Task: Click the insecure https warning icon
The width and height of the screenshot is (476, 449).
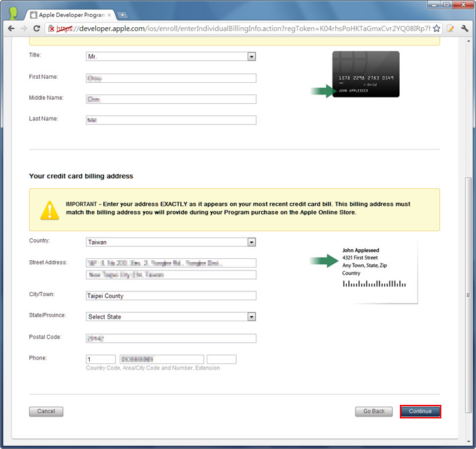Action: click(52, 29)
